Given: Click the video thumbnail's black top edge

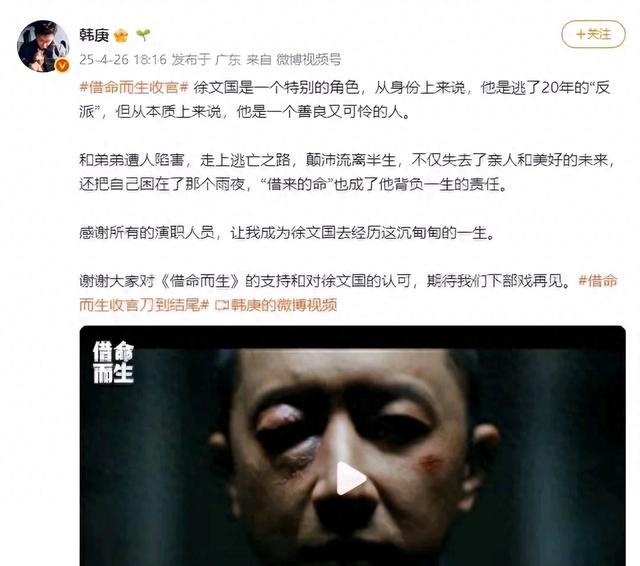Looking at the screenshot, I should 352,337.
